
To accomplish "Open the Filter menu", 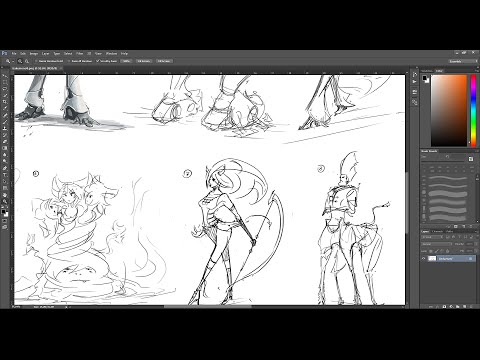I will click(x=79, y=53).
